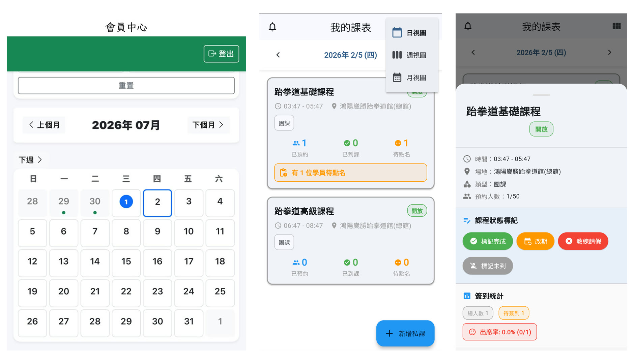Click the 團課 tag on 跆拳道高級課程 card

pos(284,242)
